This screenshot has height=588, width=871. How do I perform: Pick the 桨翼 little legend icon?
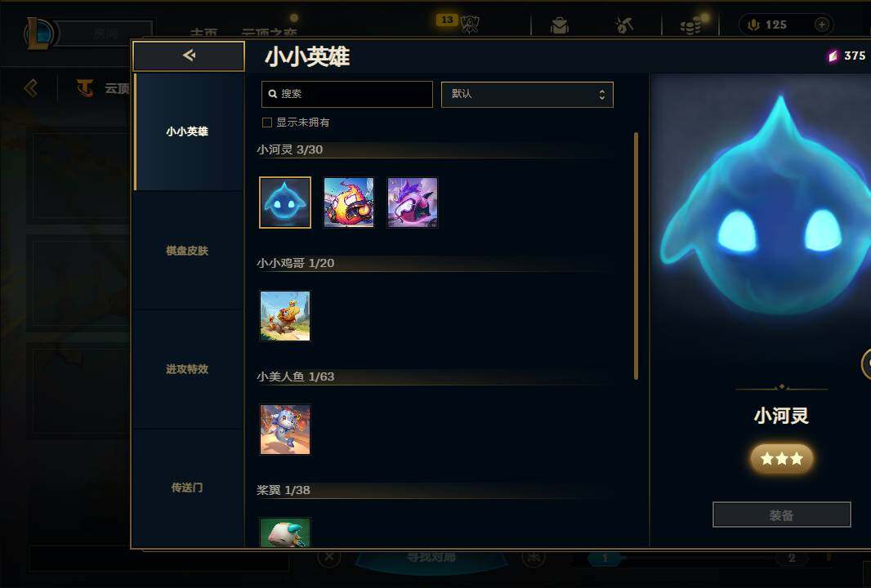(x=285, y=532)
